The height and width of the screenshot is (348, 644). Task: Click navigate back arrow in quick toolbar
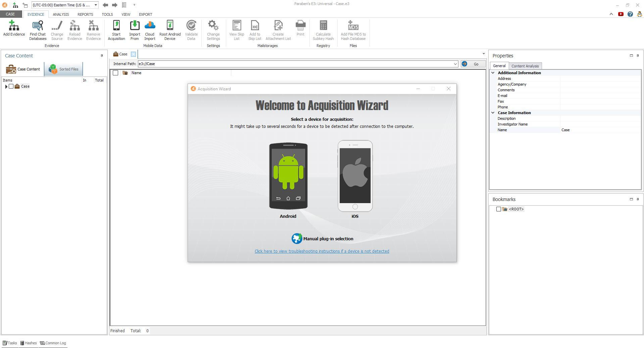click(x=105, y=5)
